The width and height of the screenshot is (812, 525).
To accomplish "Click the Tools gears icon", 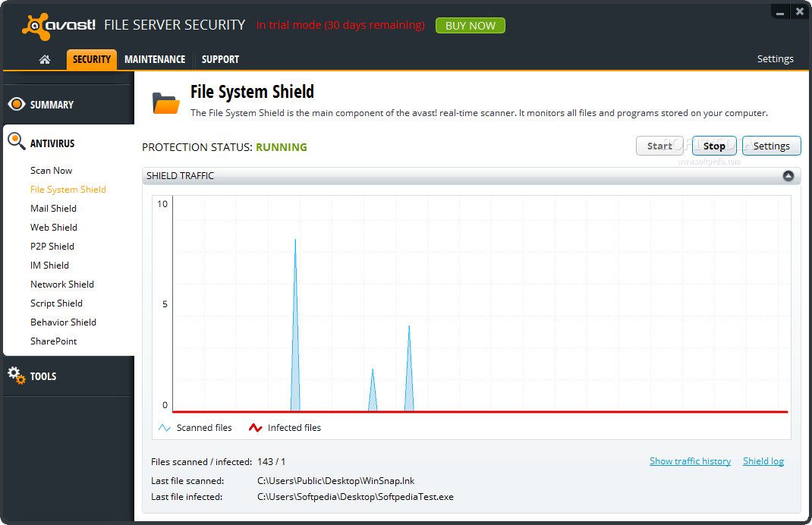I will pyautogui.click(x=16, y=376).
